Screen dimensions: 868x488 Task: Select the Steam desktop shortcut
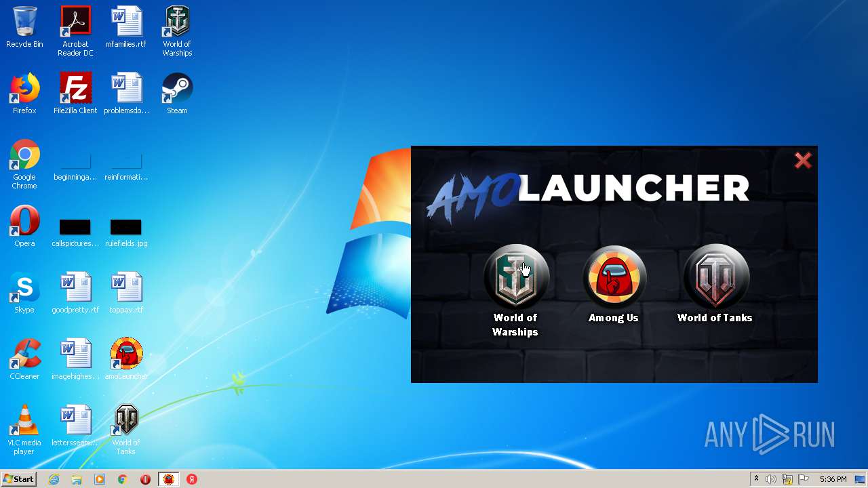pos(177,94)
